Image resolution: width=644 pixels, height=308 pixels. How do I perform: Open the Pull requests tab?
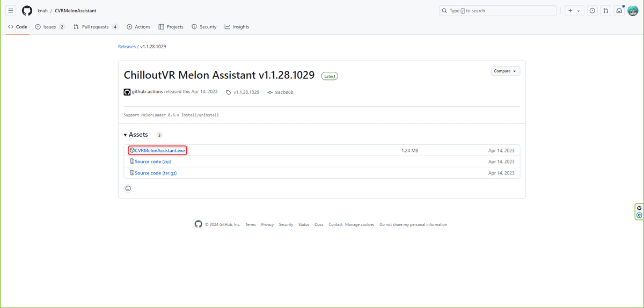pos(96,27)
